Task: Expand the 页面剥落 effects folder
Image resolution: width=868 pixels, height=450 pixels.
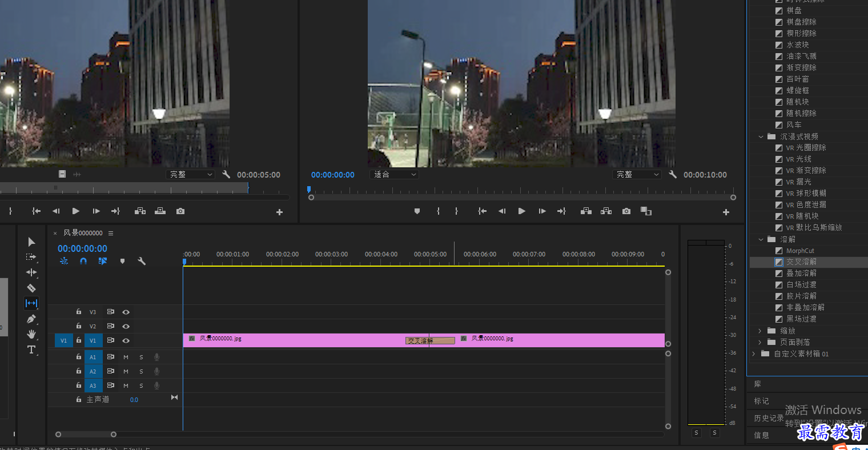Action: tap(760, 342)
